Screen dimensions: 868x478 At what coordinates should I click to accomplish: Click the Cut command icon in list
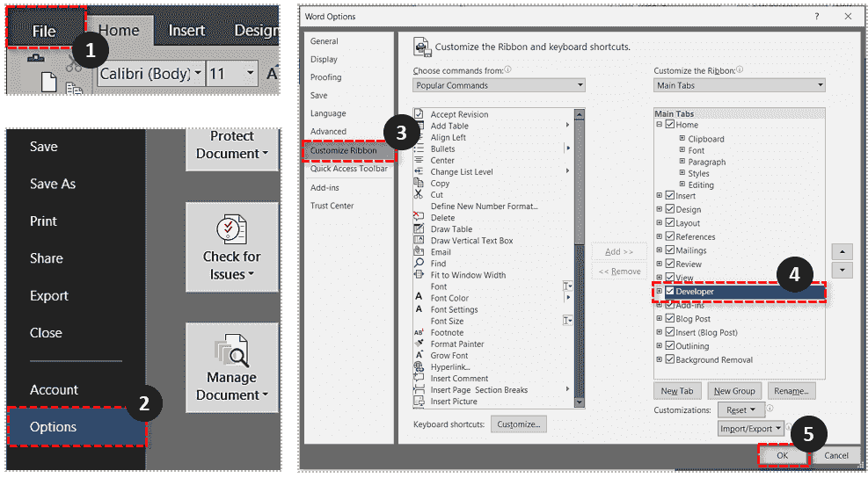pyautogui.click(x=419, y=194)
